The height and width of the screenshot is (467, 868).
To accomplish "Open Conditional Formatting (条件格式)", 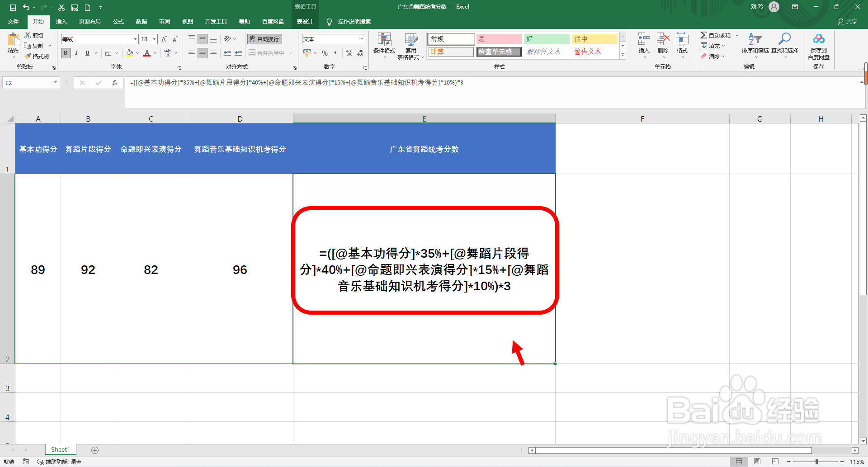I will click(385, 45).
